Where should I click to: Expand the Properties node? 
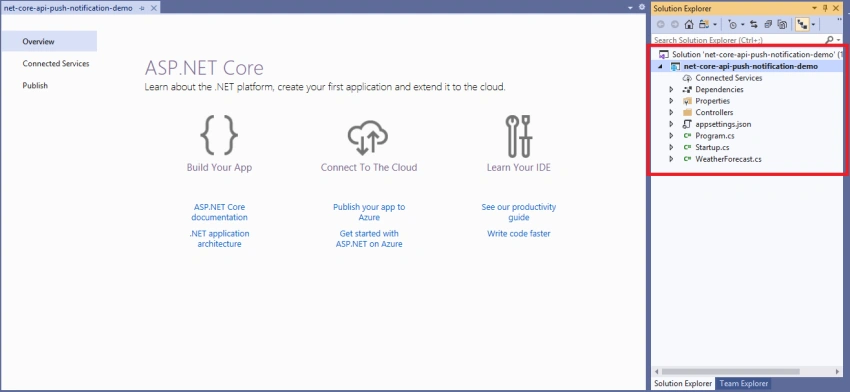coord(671,101)
